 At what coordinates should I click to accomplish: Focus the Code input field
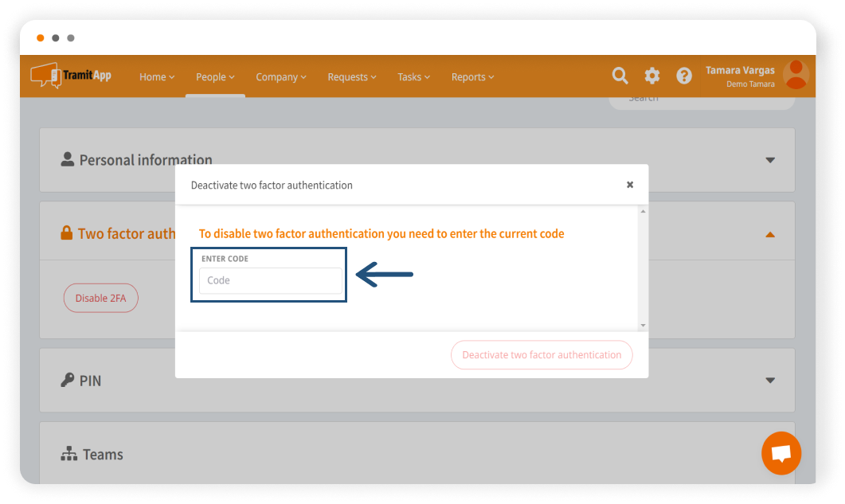pos(270,280)
